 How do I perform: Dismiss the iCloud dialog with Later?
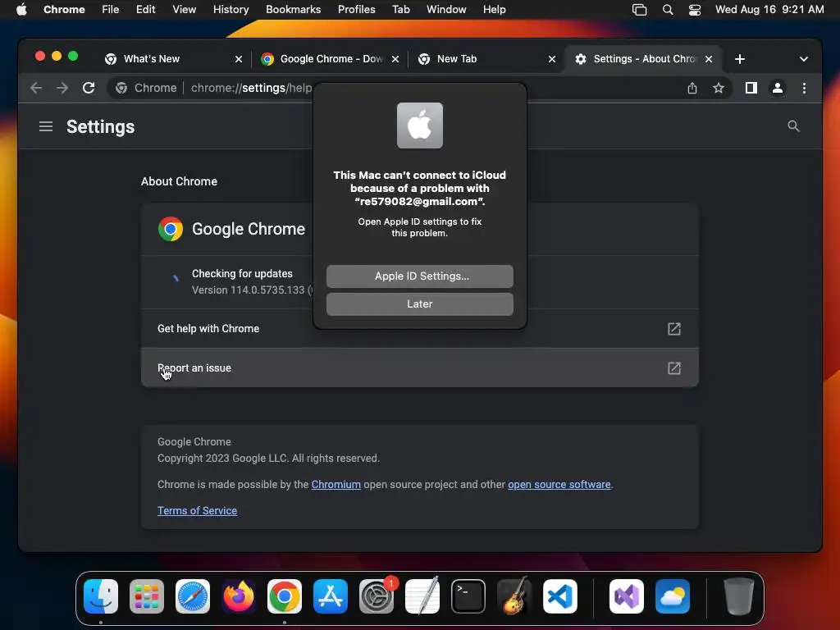419,304
